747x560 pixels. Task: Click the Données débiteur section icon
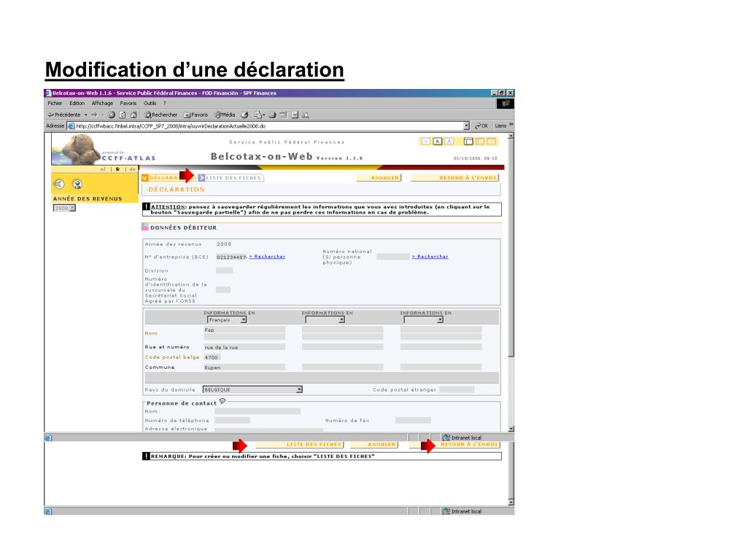click(145, 227)
